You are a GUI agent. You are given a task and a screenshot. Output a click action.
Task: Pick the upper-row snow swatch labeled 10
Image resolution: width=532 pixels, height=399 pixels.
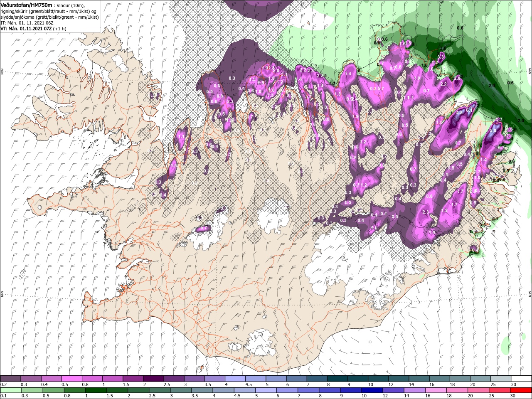(x=377, y=379)
